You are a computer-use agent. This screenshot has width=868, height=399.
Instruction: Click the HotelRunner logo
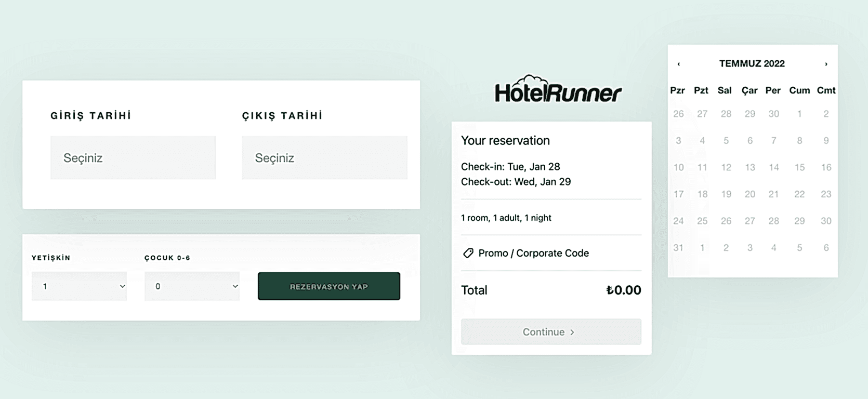[558, 89]
